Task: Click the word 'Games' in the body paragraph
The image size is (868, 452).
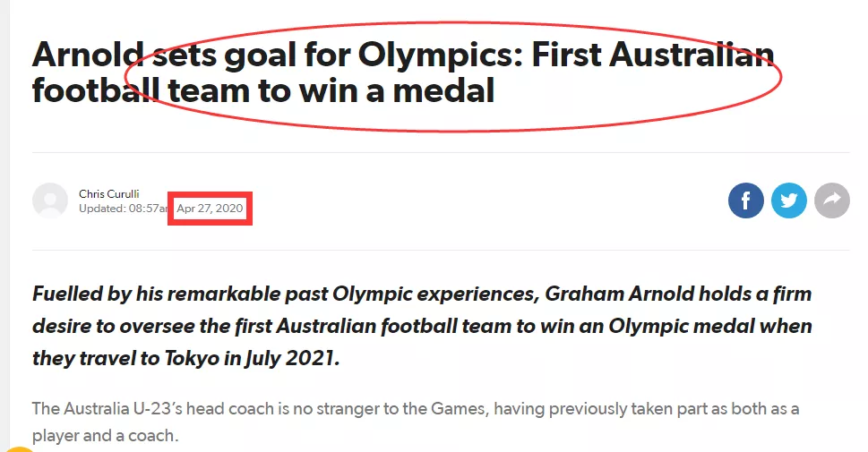Action: pyautogui.click(x=459, y=409)
